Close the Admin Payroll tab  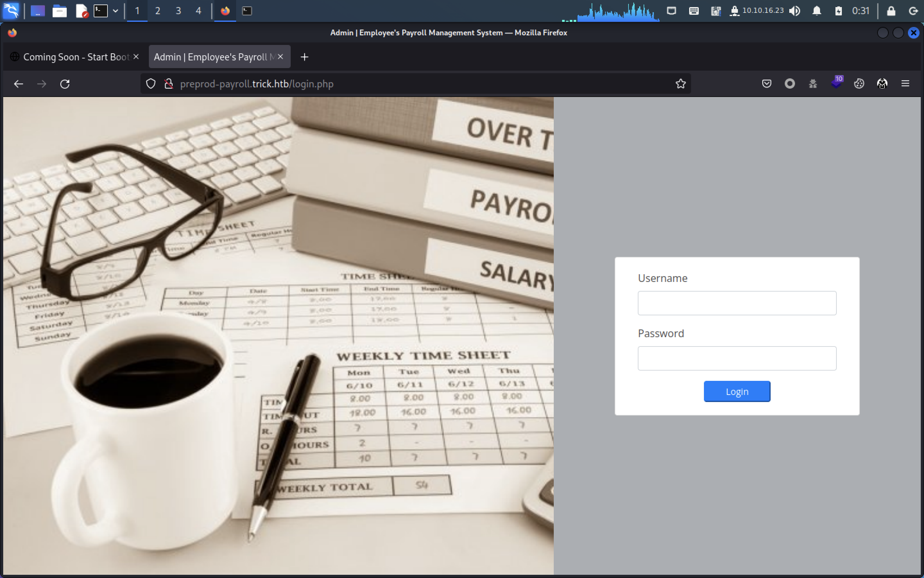coord(281,57)
